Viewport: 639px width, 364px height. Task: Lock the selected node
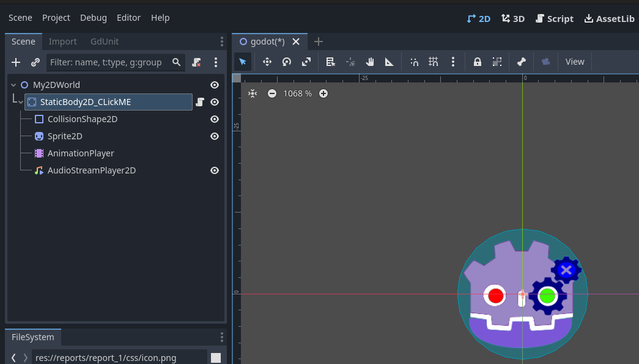tap(478, 62)
